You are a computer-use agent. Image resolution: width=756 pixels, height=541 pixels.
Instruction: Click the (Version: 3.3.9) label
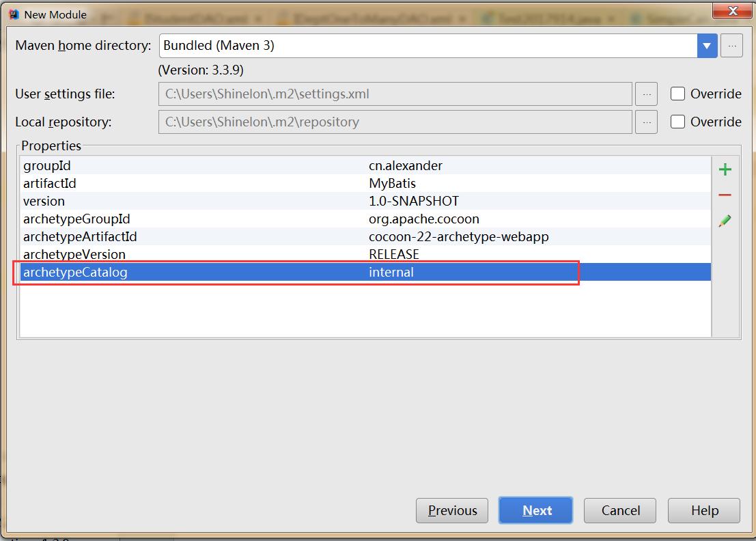tap(201, 70)
